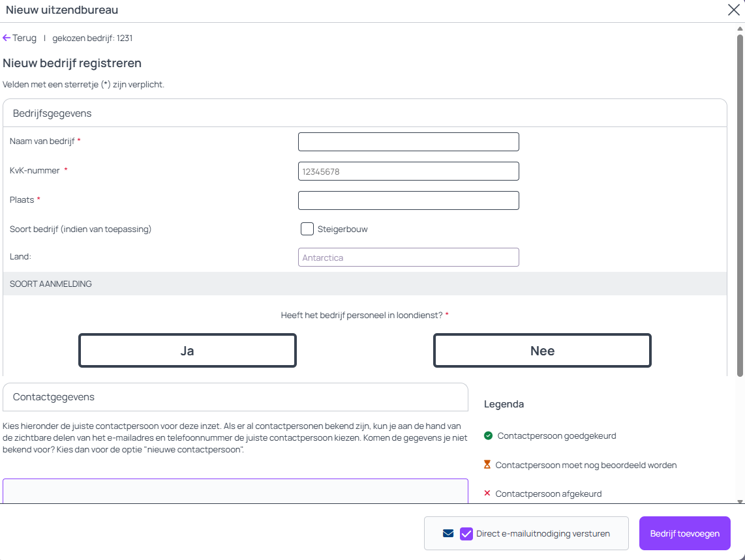The width and height of the screenshot is (745, 560).
Task: Select Ja for personeel in loondienst
Action: click(x=187, y=351)
